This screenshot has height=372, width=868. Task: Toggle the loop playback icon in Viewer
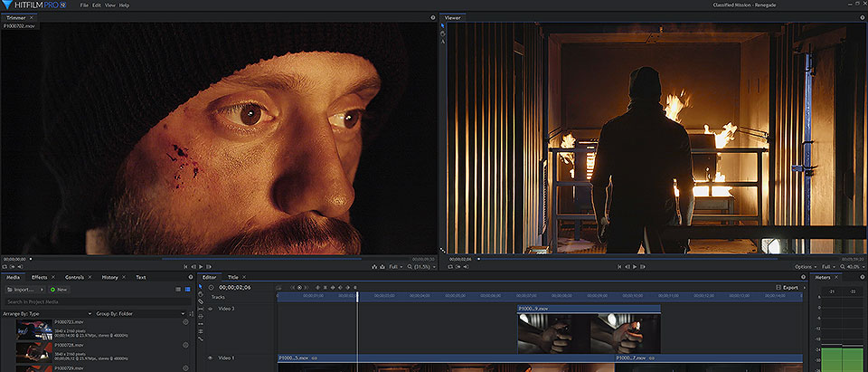pyautogui.click(x=450, y=267)
